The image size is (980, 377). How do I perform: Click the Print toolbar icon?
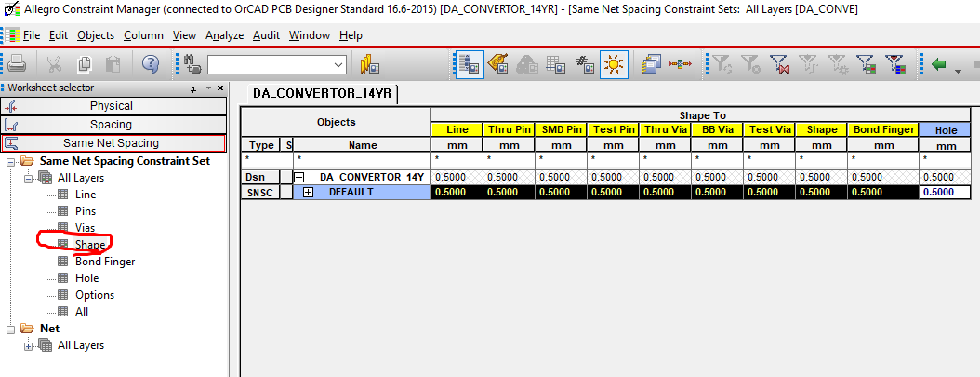coord(16,64)
